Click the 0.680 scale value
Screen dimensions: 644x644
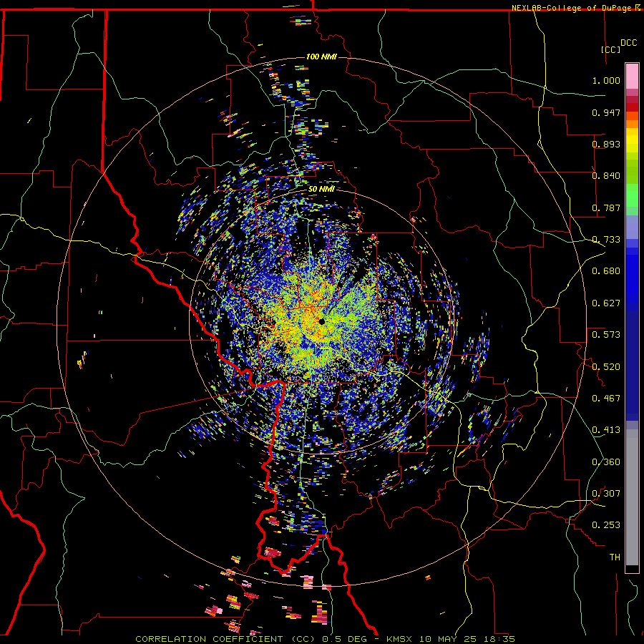pos(606,271)
